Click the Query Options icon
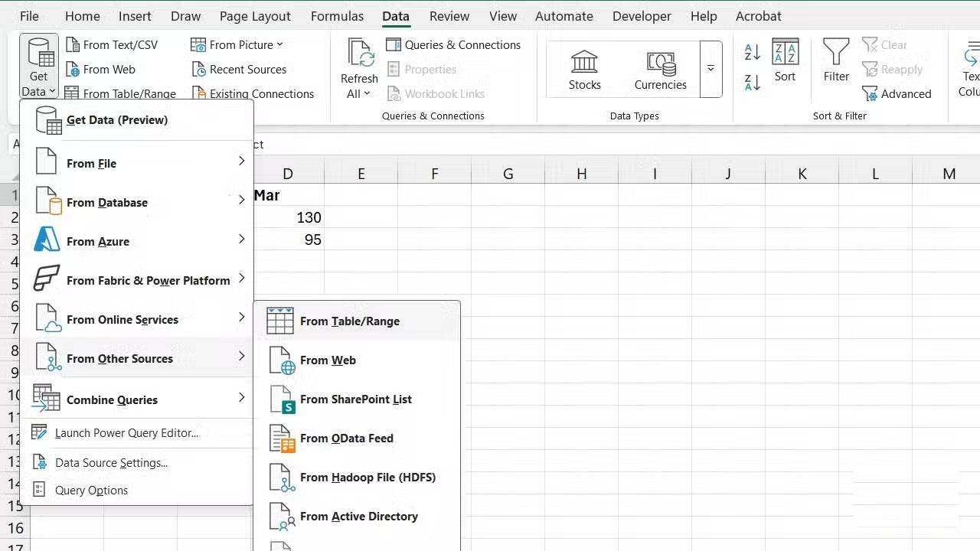 40,490
